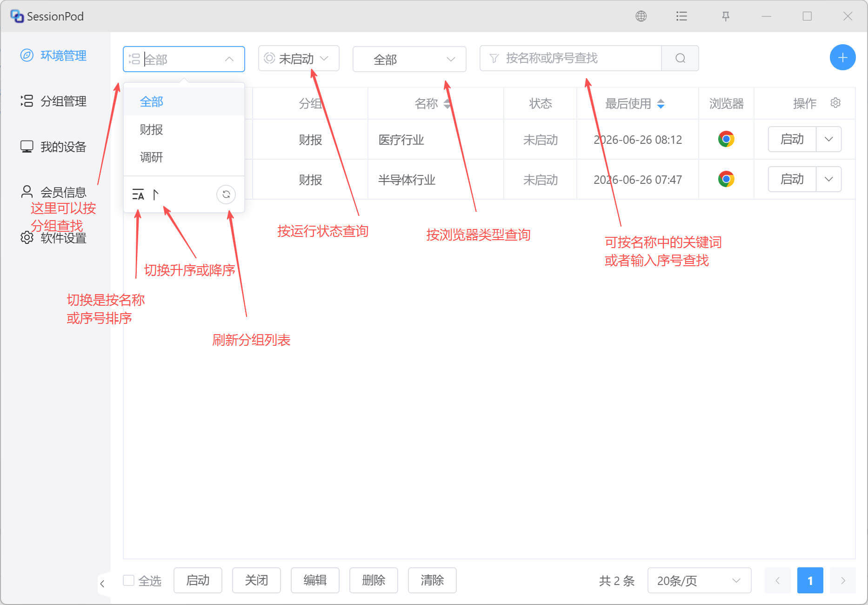Open 分组管理 in sidebar
This screenshot has height=605, width=868.
point(54,101)
